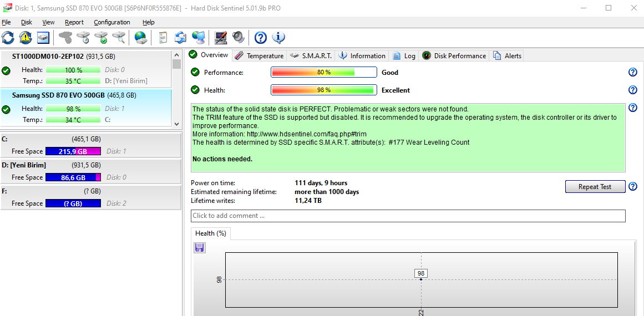This screenshot has width=644, height=316.
Task: Select the Health (%) graph tab
Action: tap(211, 233)
